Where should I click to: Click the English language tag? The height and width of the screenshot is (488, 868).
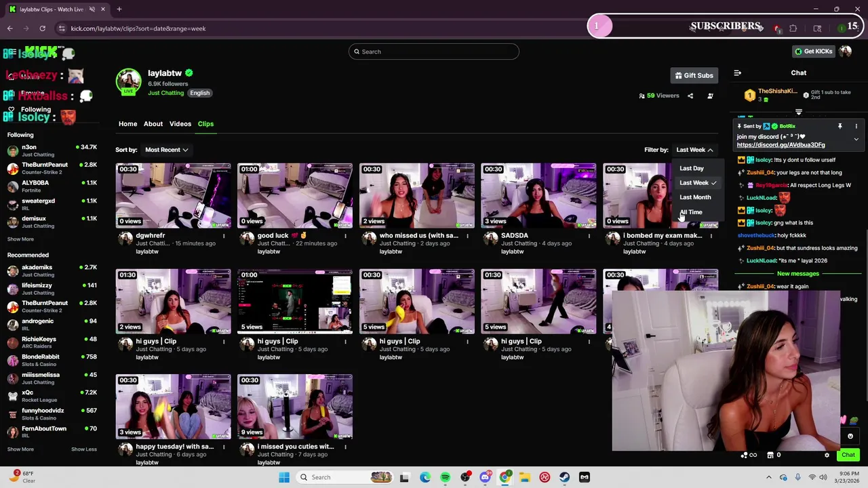coord(199,93)
